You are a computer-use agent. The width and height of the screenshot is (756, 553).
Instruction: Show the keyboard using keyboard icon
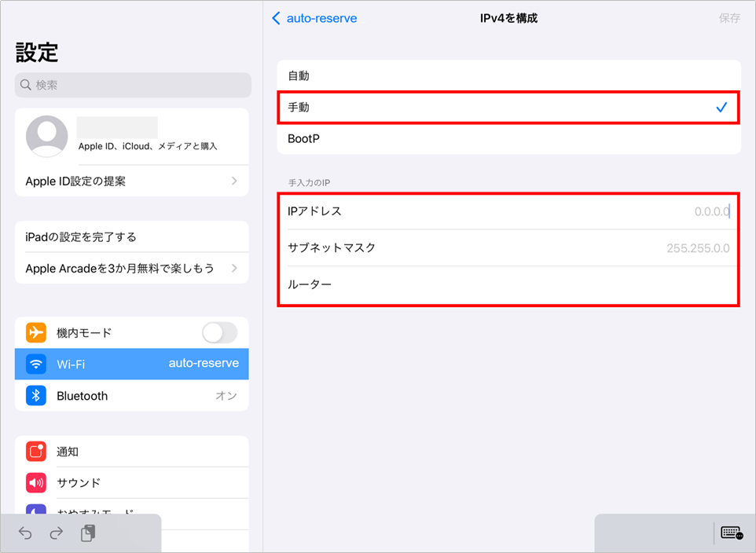[732, 533]
